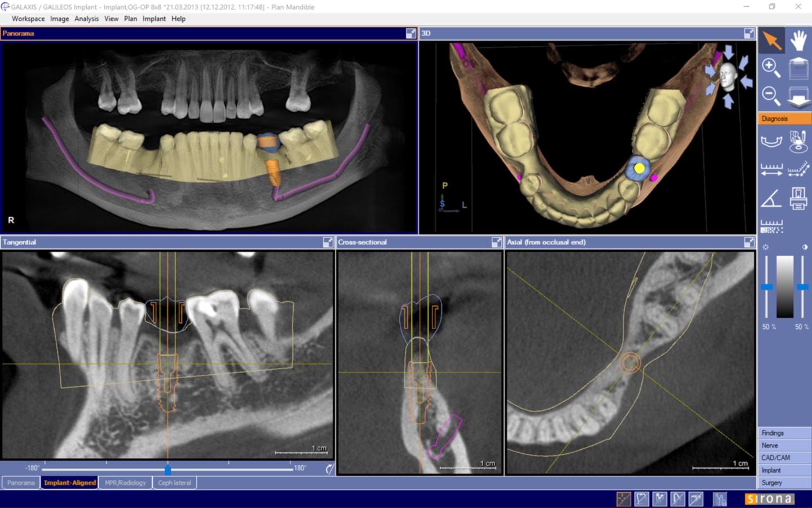This screenshot has height=508, width=812.
Task: Toggle the crossed-out implant visibility button
Action: click(x=696, y=498)
